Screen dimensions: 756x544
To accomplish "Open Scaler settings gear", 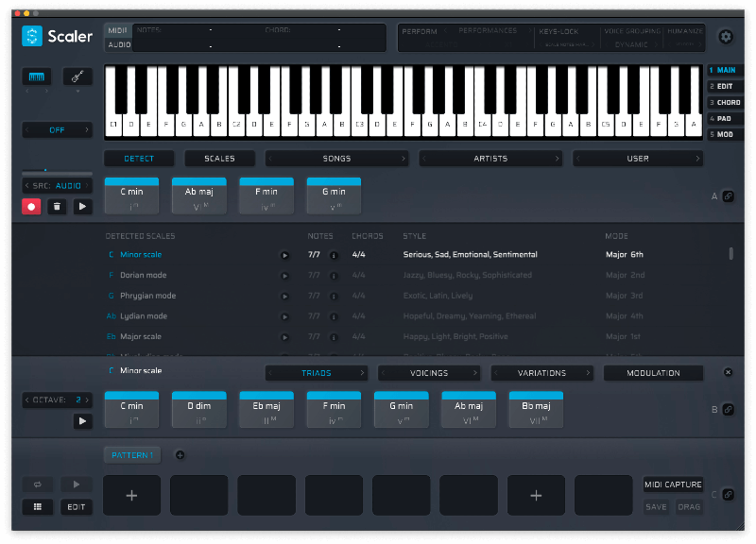I will [x=726, y=37].
